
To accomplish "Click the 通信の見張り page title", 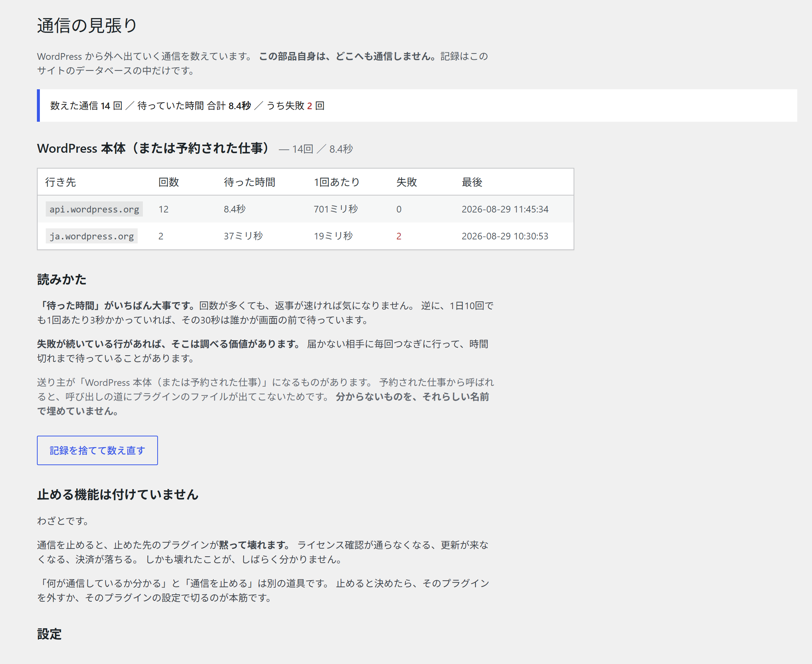I will pos(87,25).
